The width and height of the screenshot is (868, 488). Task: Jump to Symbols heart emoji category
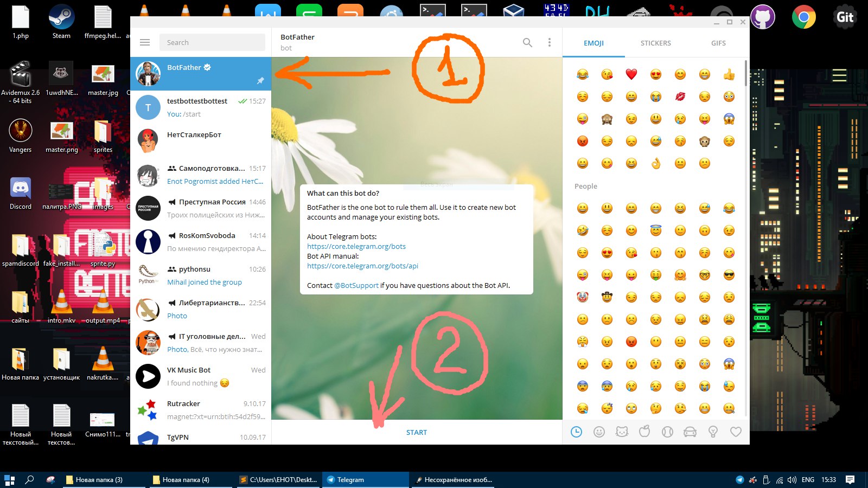click(736, 432)
